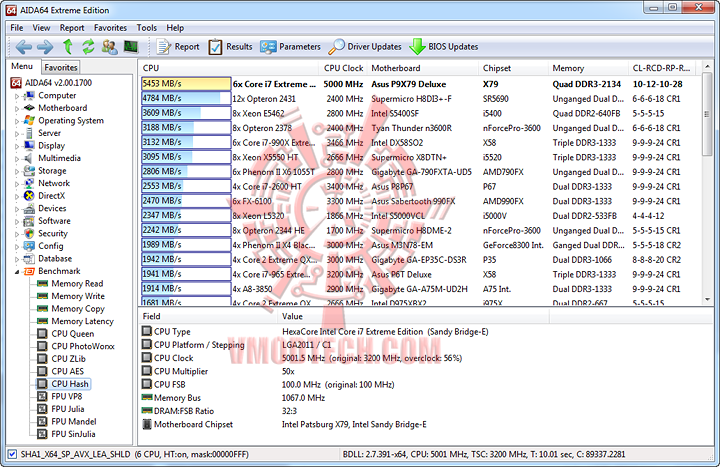Toggle the SHA1_X64 status bar checkbox
This screenshot has height=467, width=720.
[12, 454]
